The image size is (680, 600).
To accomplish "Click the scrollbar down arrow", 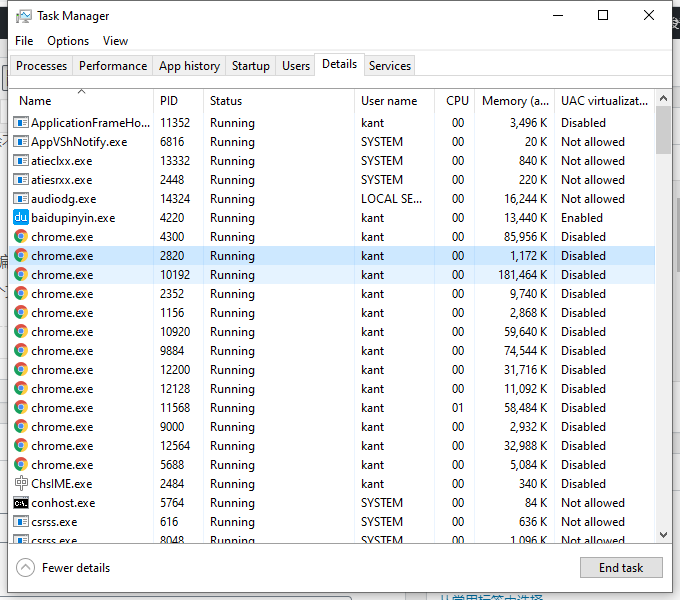I will (663, 535).
